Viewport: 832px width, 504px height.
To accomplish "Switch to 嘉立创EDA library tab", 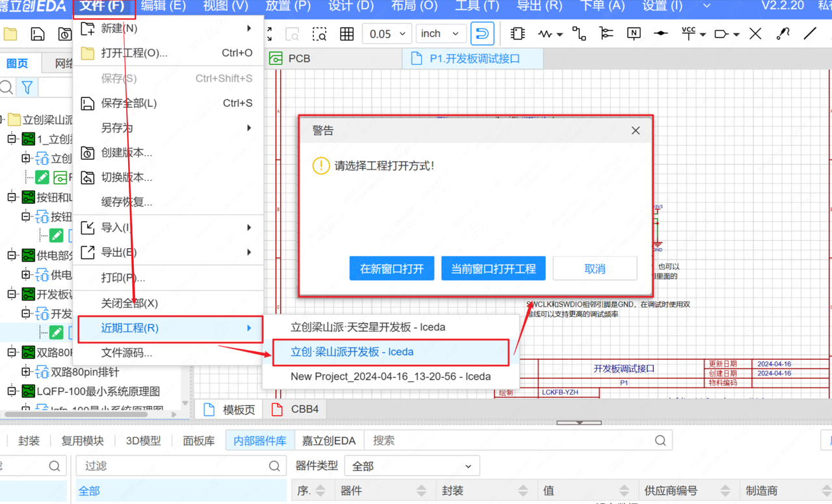I will (x=329, y=440).
